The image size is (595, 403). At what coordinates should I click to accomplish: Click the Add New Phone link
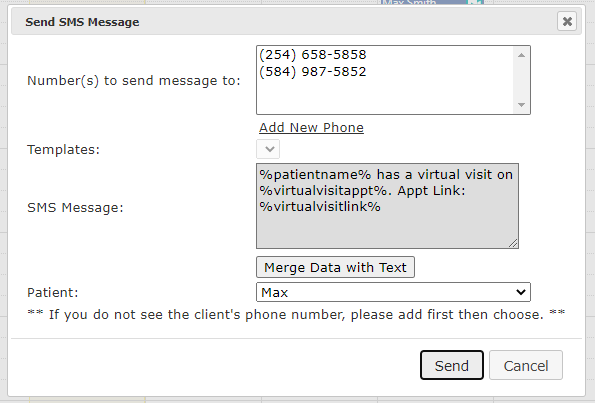[311, 128]
